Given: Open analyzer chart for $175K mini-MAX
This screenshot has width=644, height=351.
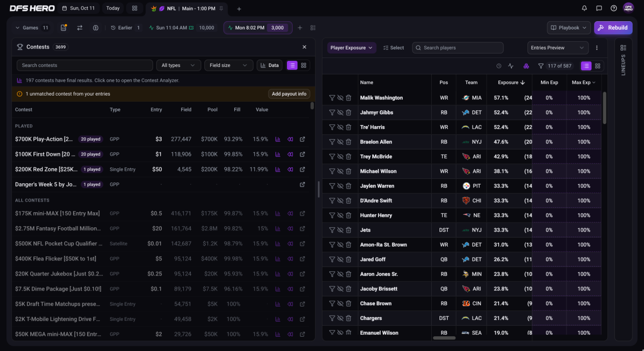Looking at the screenshot, I should (278, 214).
